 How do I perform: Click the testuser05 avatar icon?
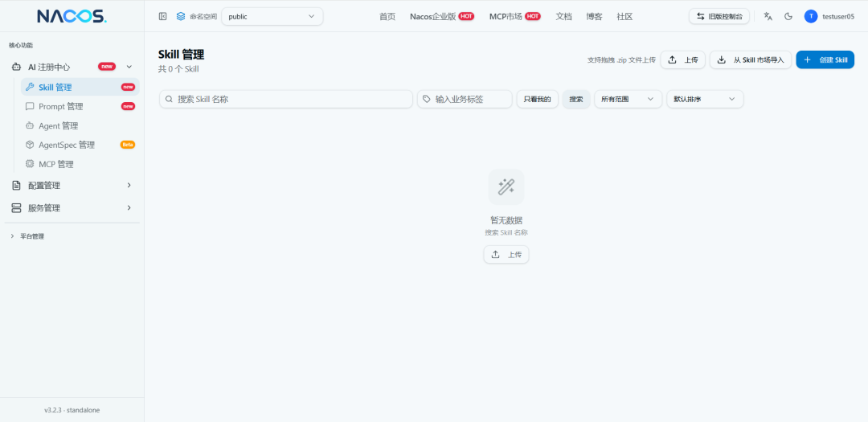pos(811,17)
